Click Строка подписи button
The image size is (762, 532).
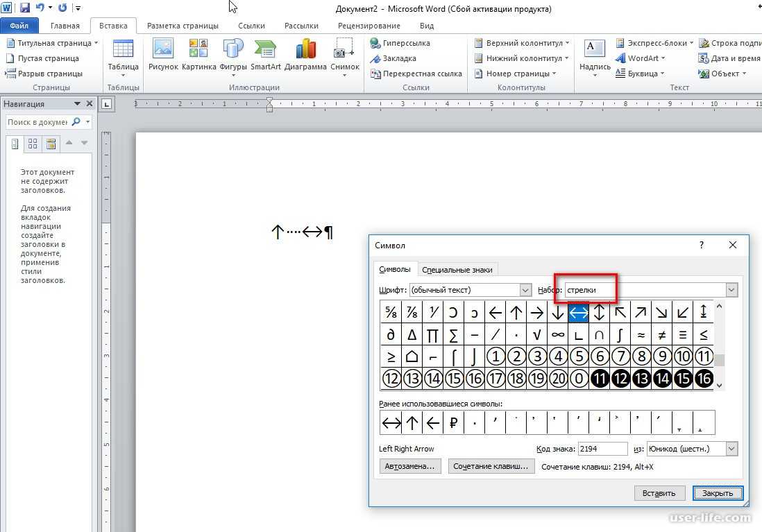coord(730,43)
